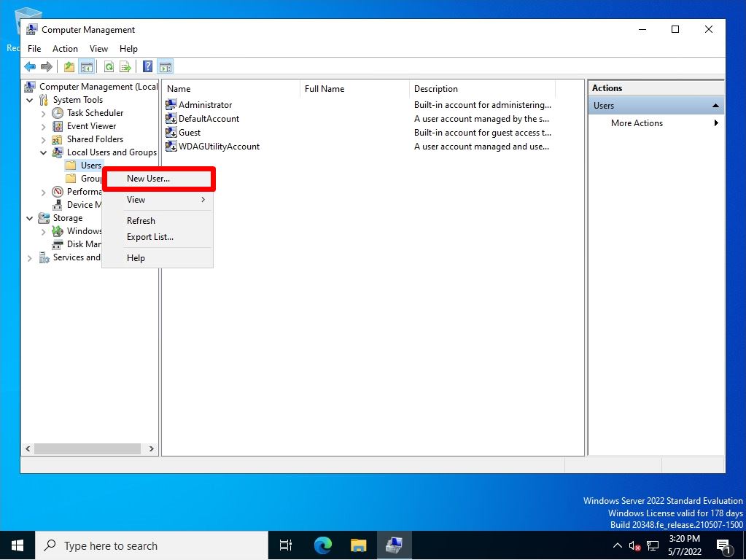Toggle Show/Hide Action Pane toolbar icon

166,66
